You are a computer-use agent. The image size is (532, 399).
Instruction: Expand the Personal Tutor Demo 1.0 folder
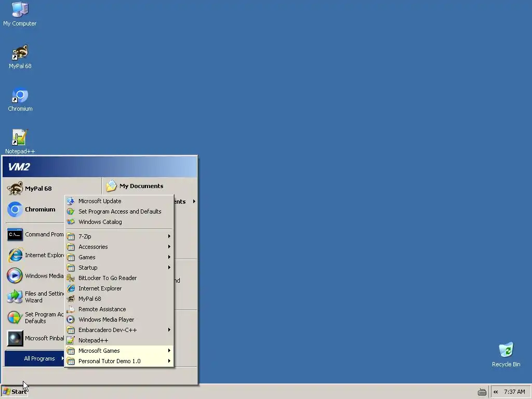tap(119, 361)
